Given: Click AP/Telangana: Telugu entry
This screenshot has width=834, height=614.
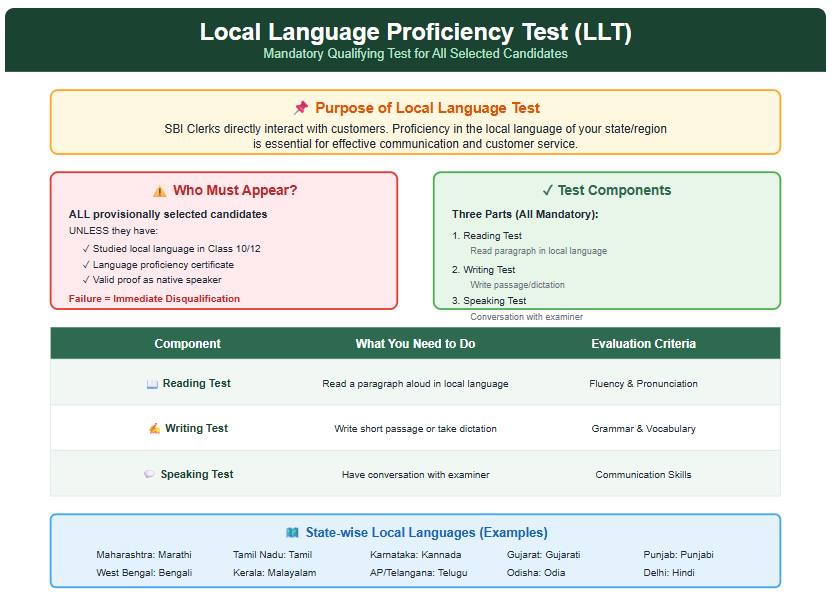Looking at the screenshot, I should 419,573.
